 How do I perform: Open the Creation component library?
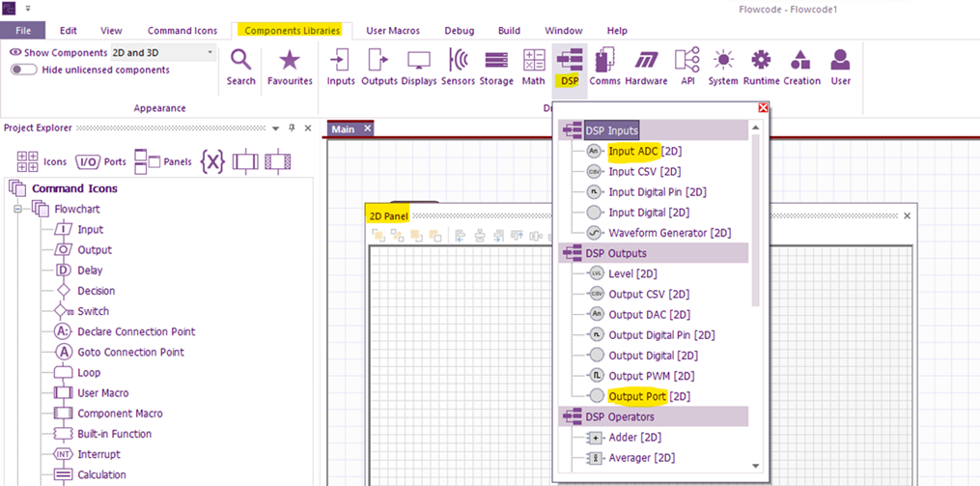click(801, 68)
